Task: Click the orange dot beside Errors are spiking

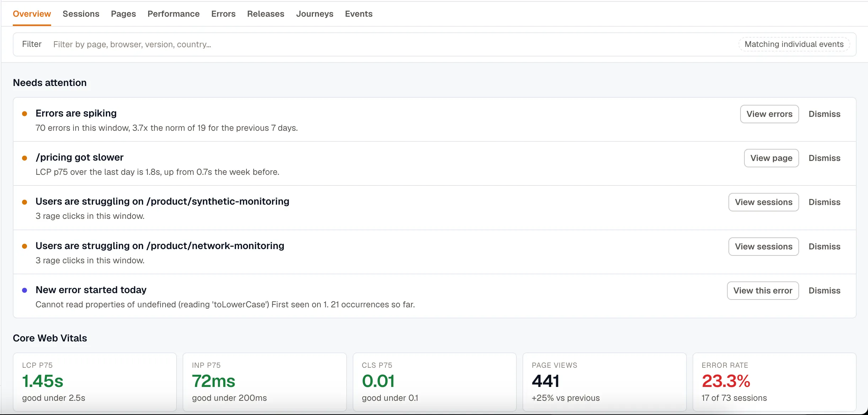Action: pos(25,114)
